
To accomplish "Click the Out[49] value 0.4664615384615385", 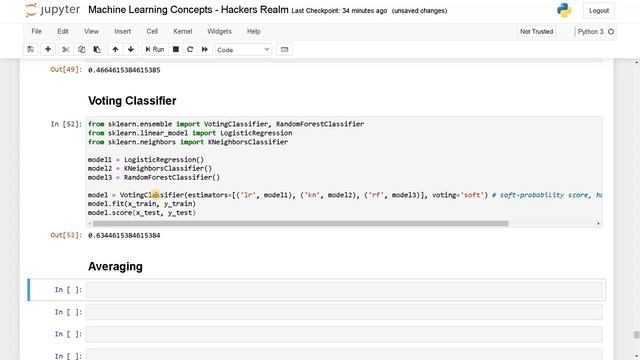I will point(124,70).
